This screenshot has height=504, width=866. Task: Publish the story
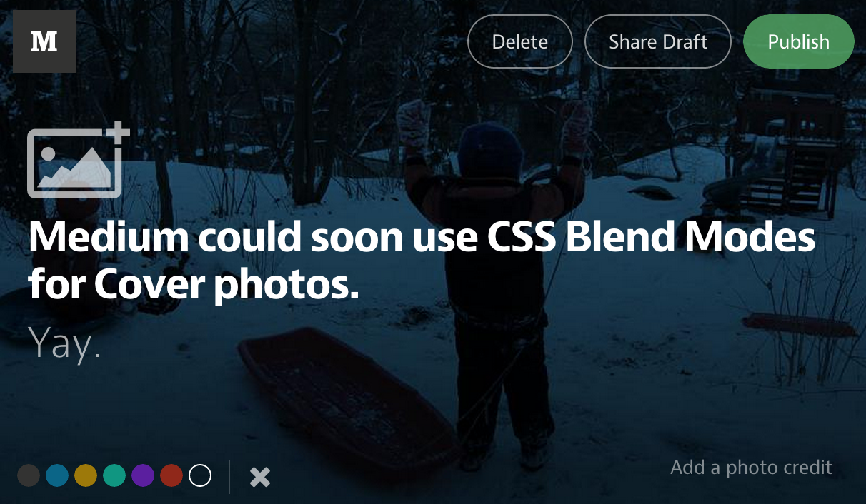(x=799, y=42)
